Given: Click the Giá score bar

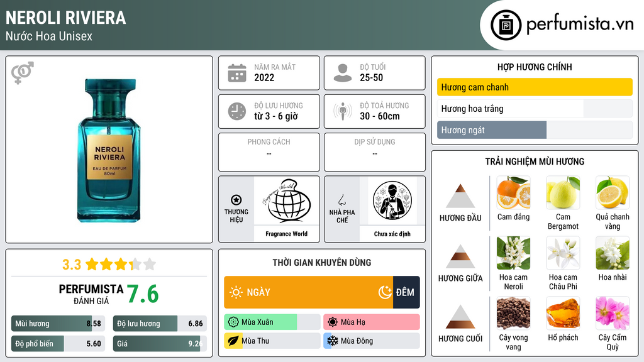Looking at the screenshot, I should pyautogui.click(x=160, y=344).
